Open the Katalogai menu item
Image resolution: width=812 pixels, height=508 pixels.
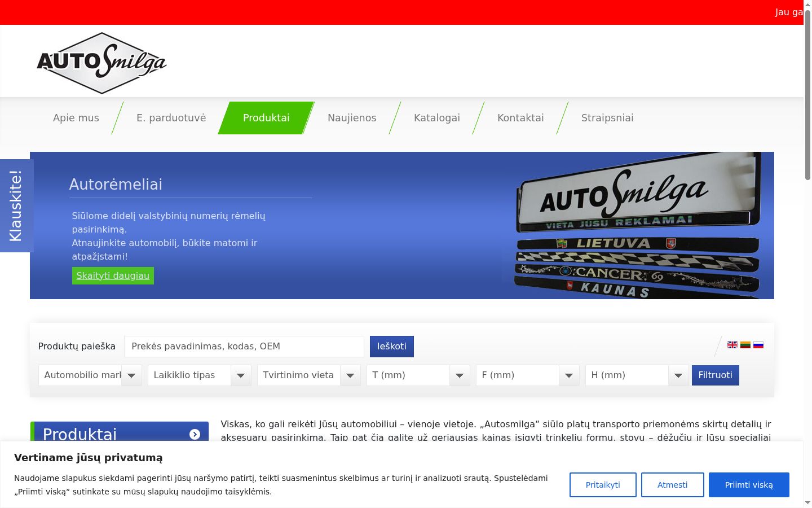tap(437, 118)
